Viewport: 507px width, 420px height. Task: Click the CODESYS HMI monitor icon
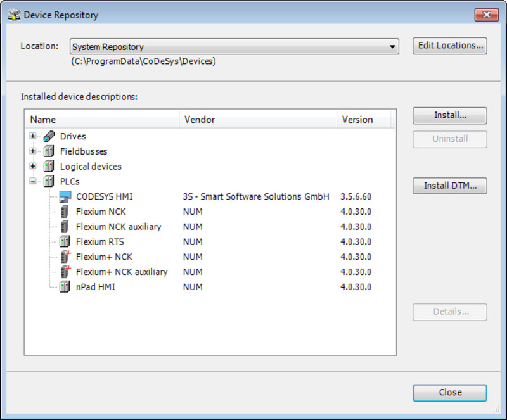[65, 196]
